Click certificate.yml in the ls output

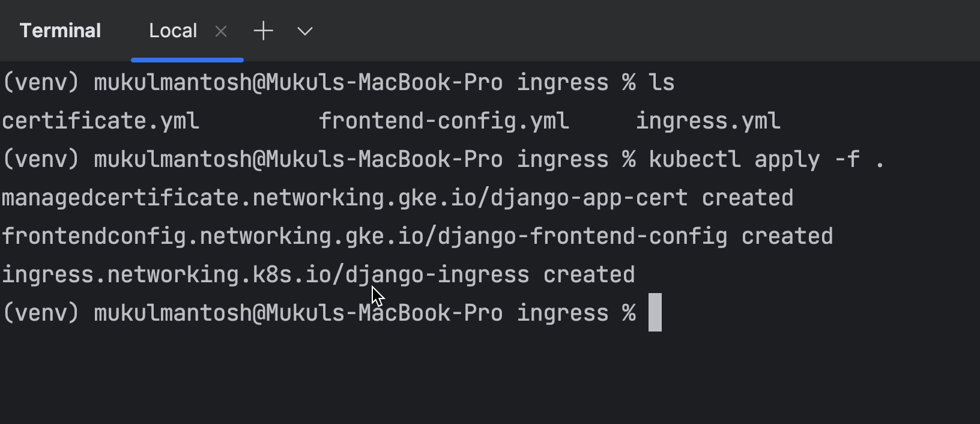pyautogui.click(x=100, y=121)
